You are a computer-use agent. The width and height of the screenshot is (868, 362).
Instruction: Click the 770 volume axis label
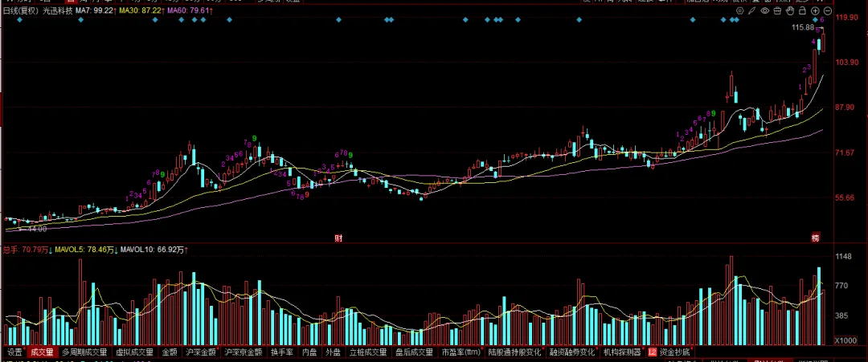click(841, 286)
